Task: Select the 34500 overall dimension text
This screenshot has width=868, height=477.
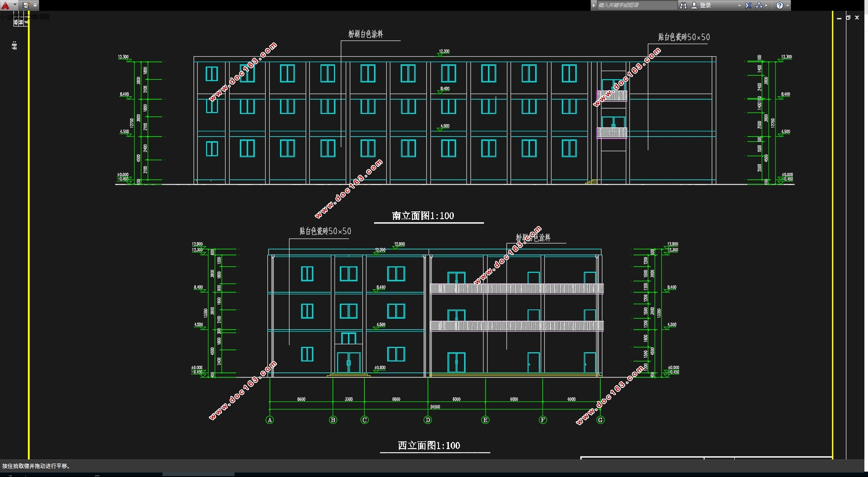Action: 435,407
